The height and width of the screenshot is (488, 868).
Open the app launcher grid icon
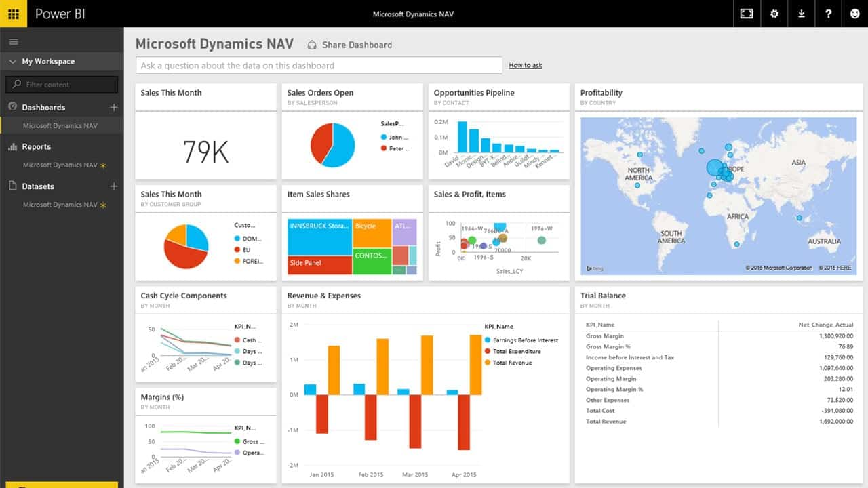(x=14, y=14)
